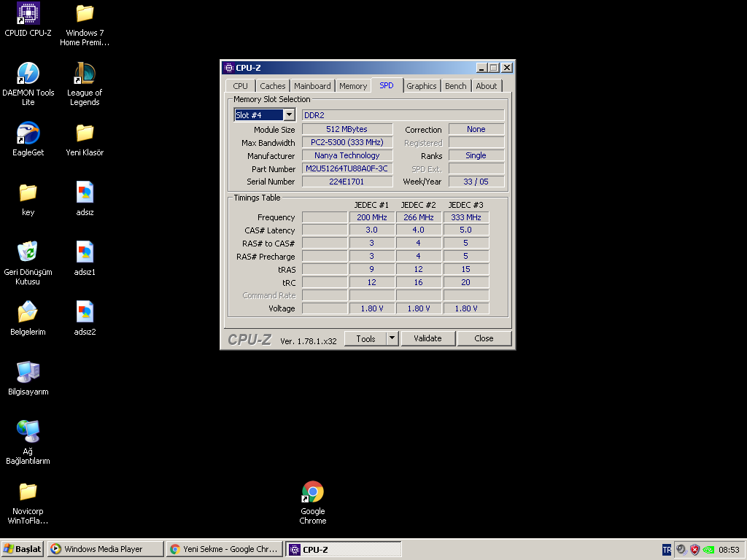Open Google Chrome desktop shortcut
Image resolution: width=747 pixels, height=560 pixels.
click(x=312, y=493)
